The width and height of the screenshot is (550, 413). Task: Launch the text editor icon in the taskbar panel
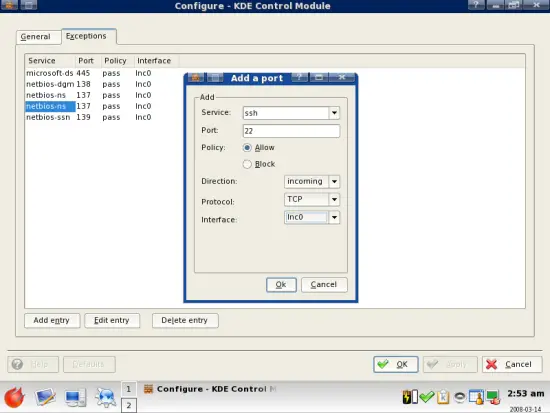[45, 398]
